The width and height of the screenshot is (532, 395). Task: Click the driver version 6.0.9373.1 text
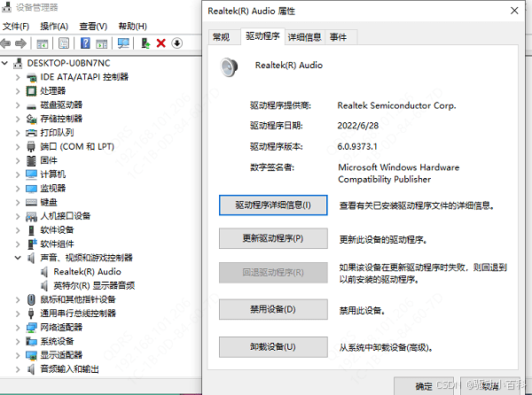point(357,147)
